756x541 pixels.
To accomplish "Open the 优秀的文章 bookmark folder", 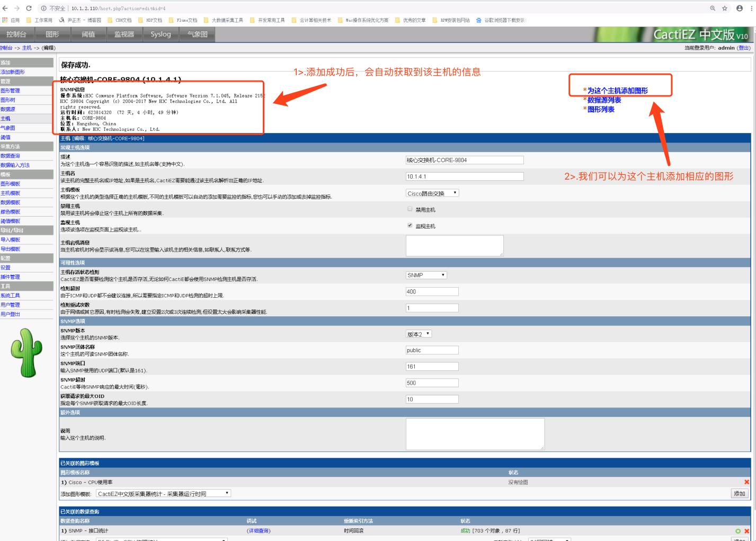I will (410, 20).
